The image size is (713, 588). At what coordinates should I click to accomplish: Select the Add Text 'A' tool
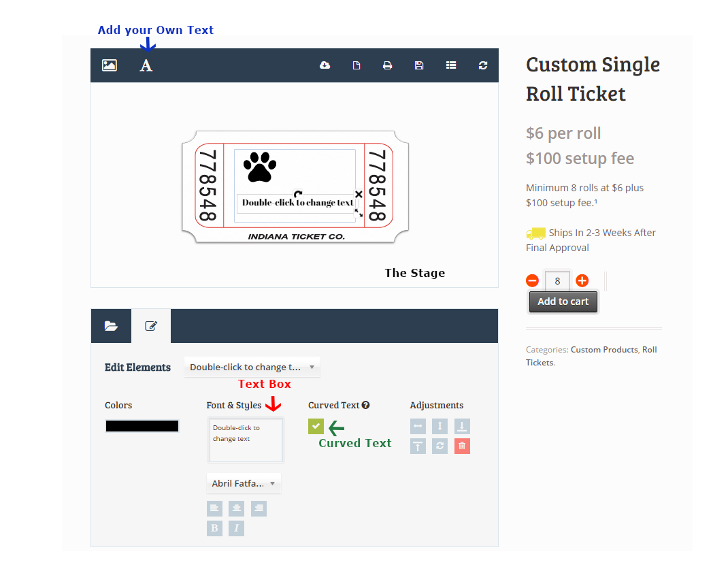point(146,65)
